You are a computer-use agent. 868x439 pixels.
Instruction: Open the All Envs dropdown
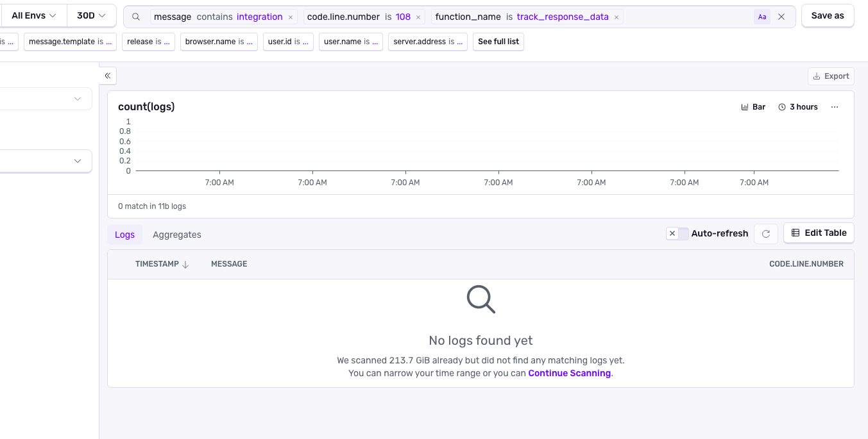coord(34,15)
